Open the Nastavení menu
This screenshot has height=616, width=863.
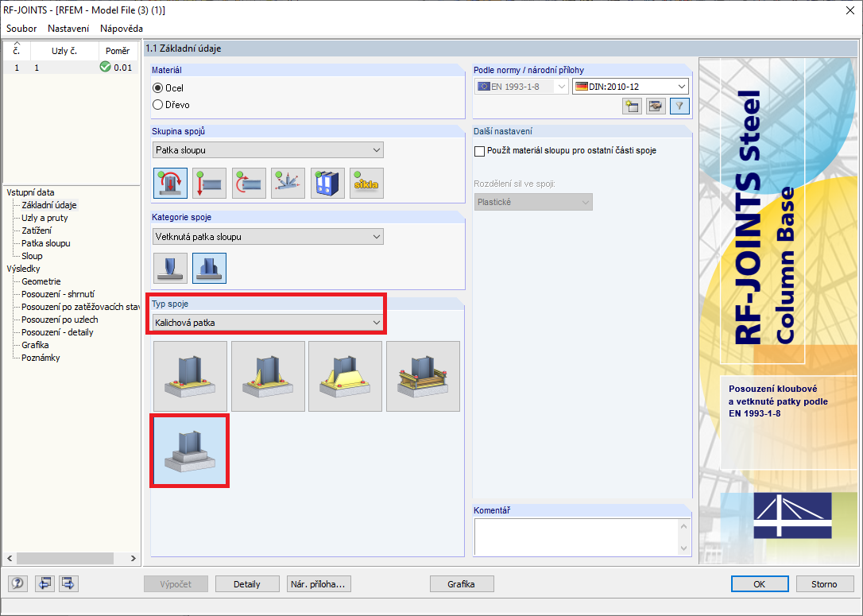(68, 28)
